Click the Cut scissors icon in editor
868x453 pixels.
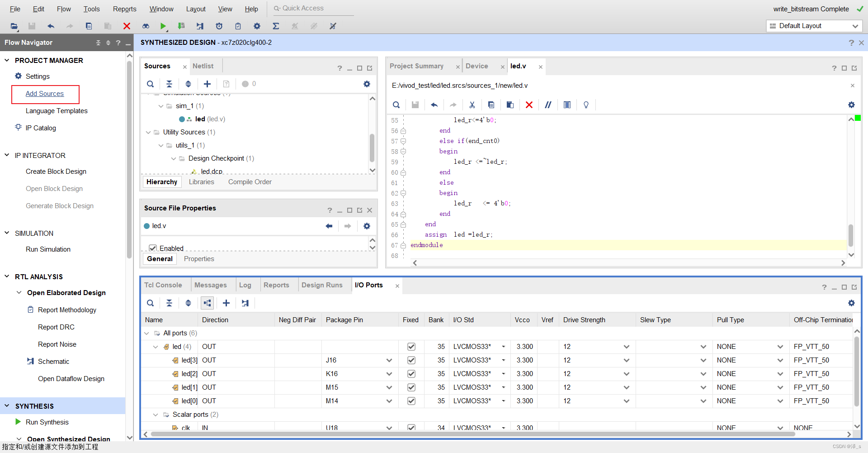tap(472, 105)
